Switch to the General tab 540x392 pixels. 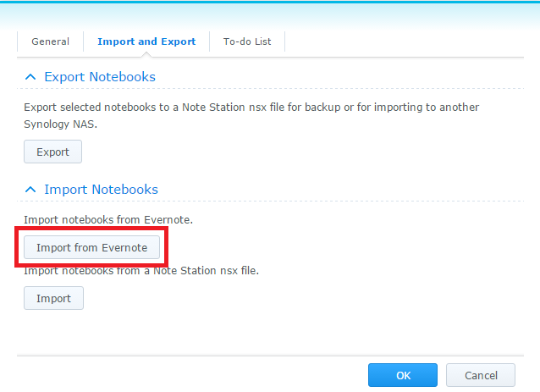tap(50, 41)
